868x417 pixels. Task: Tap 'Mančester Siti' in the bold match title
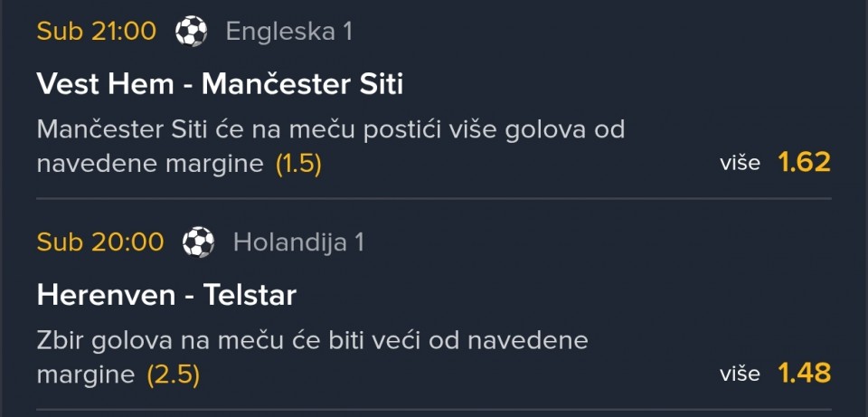[x=302, y=84]
